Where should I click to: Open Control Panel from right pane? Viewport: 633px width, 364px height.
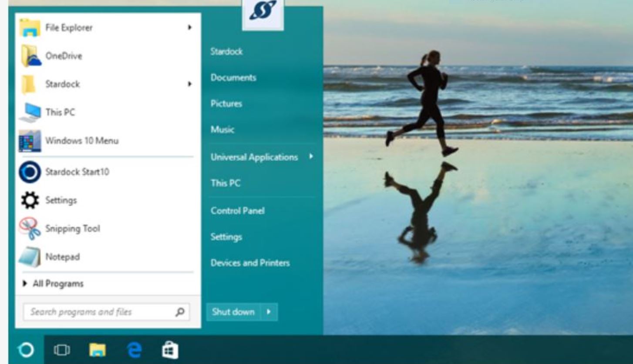point(237,211)
